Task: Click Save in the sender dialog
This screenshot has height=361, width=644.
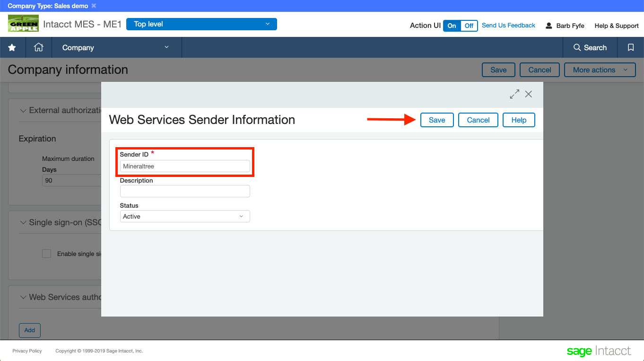Action: point(437,120)
